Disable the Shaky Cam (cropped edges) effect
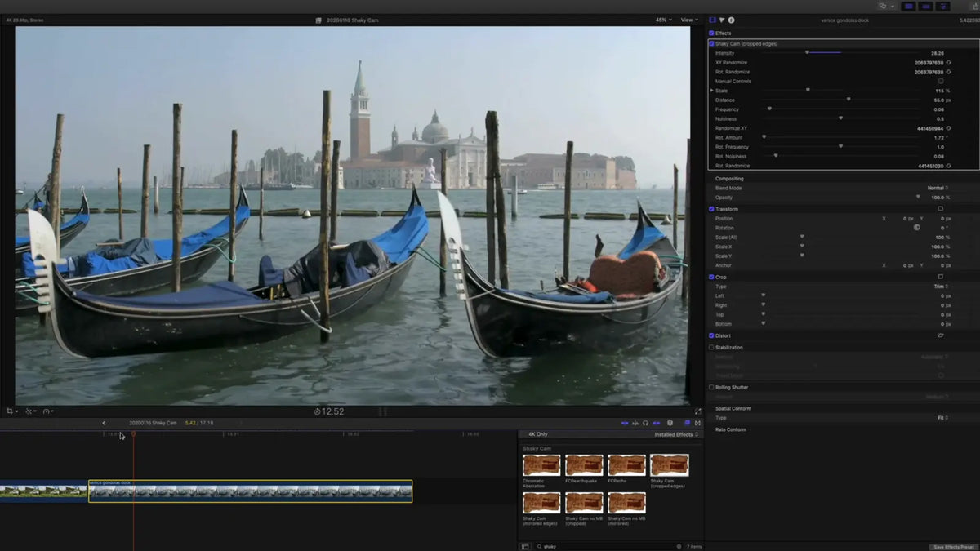Viewport: 980px width, 551px height. click(711, 43)
